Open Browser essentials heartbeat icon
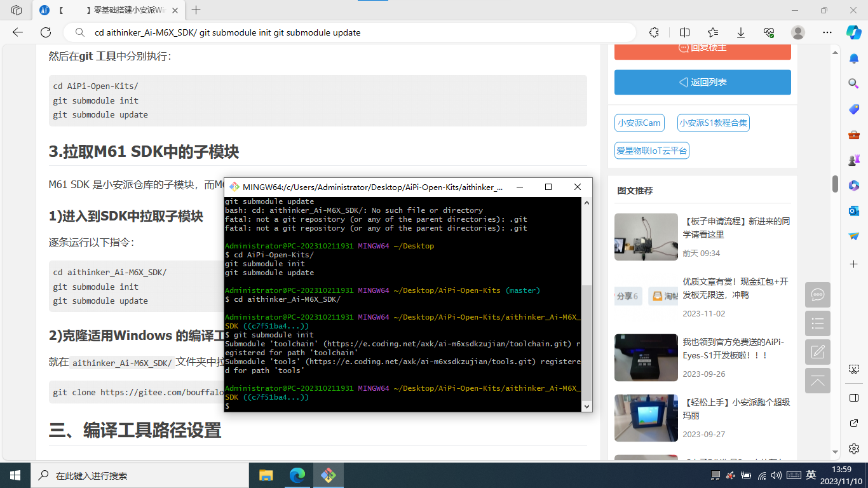Image resolution: width=868 pixels, height=488 pixels. (x=769, y=32)
